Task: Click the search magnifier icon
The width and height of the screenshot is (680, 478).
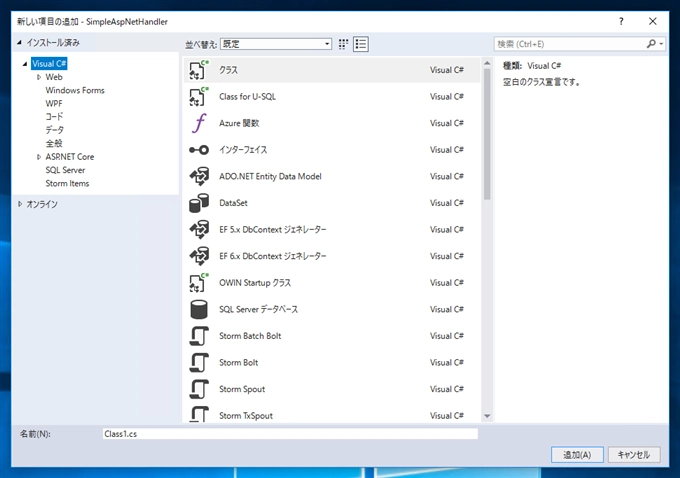Action: [x=651, y=44]
